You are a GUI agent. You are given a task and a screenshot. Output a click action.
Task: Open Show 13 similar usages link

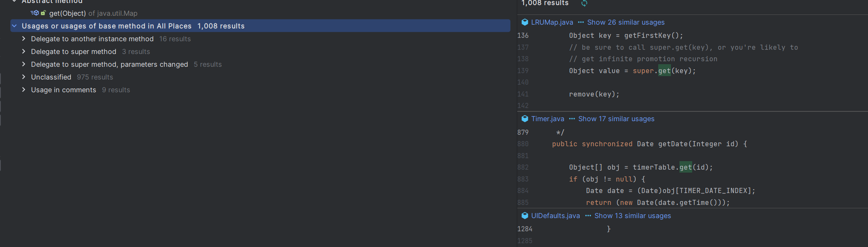pyautogui.click(x=632, y=216)
